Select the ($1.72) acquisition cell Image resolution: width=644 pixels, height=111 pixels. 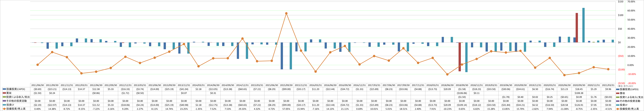pyautogui.click(x=125, y=93)
